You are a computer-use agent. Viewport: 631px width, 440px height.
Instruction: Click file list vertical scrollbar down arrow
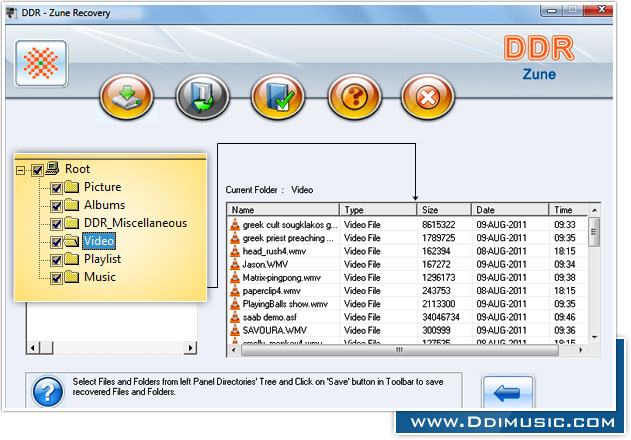pos(594,337)
